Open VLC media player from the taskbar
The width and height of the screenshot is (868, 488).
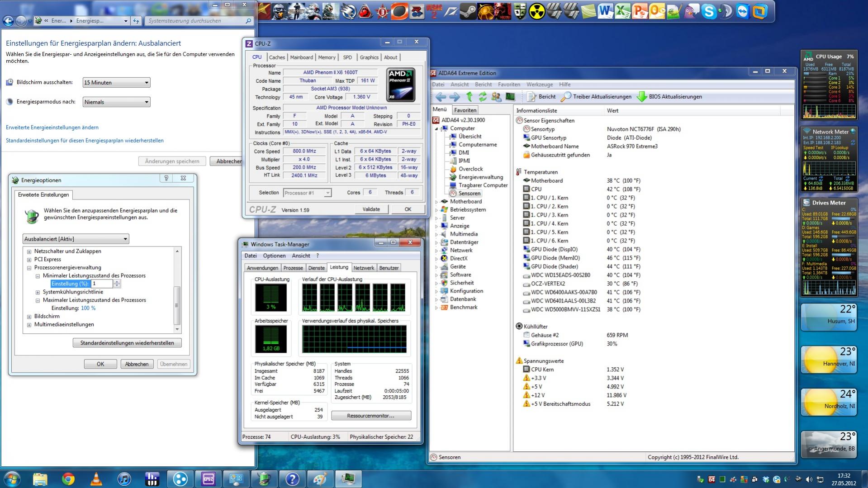pos(96,479)
